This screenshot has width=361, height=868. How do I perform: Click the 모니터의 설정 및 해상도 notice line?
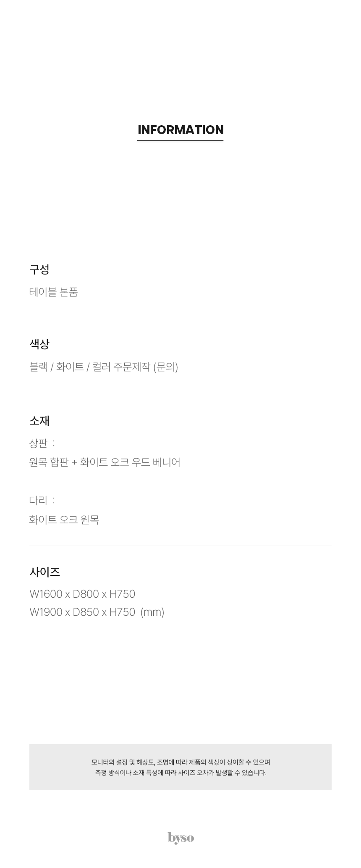pyautogui.click(x=181, y=762)
